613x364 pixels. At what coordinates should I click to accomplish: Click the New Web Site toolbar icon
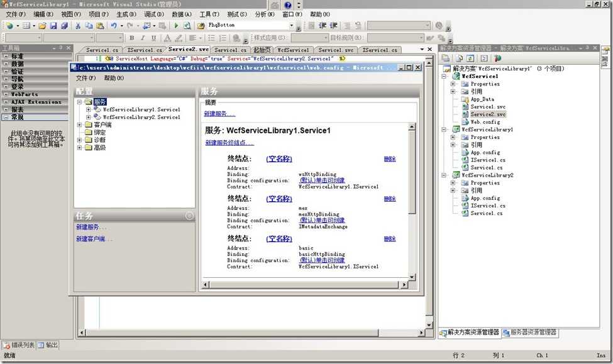coord(9,26)
